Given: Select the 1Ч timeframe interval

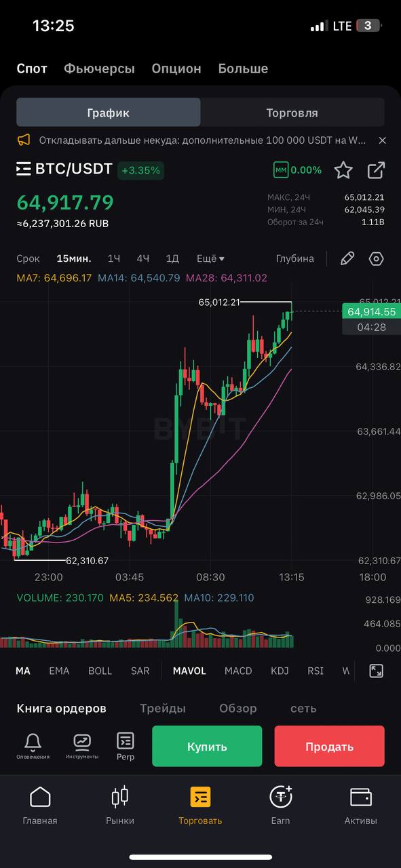Looking at the screenshot, I should pyautogui.click(x=114, y=258).
